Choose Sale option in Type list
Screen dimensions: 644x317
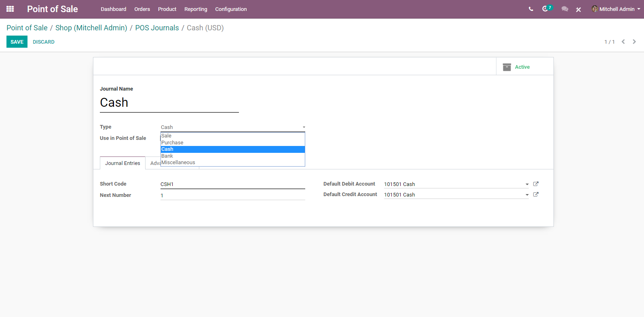[x=233, y=136]
